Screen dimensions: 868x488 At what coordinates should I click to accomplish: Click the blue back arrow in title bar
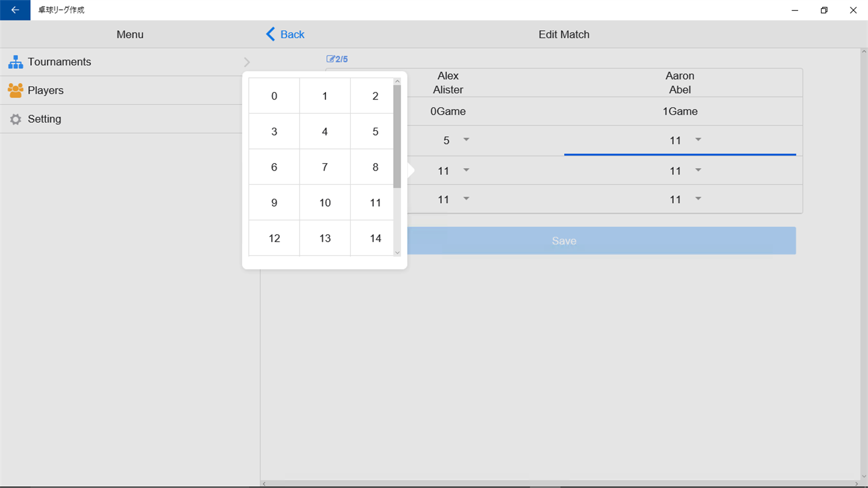[x=15, y=10]
